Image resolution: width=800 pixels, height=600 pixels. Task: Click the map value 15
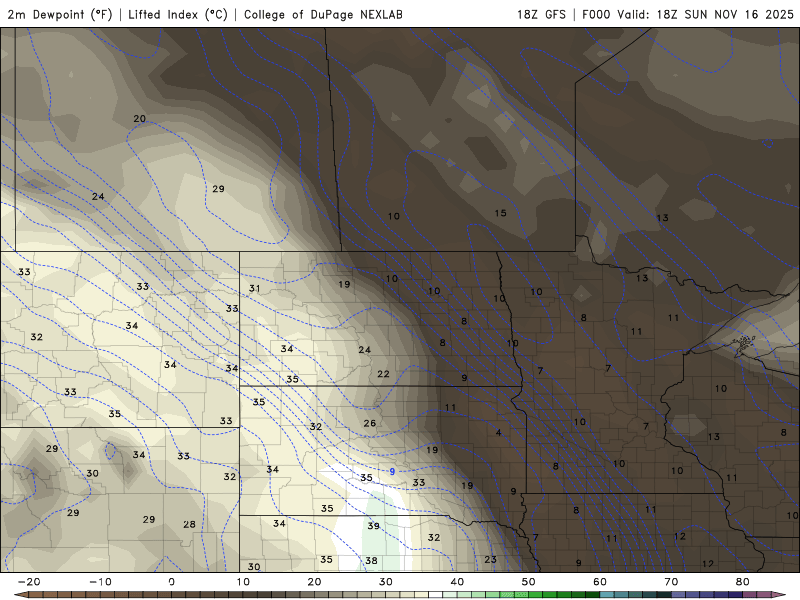coord(500,213)
